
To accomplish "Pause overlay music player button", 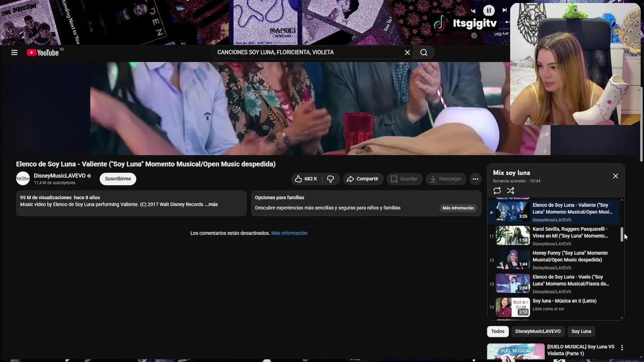I will [x=489, y=10].
